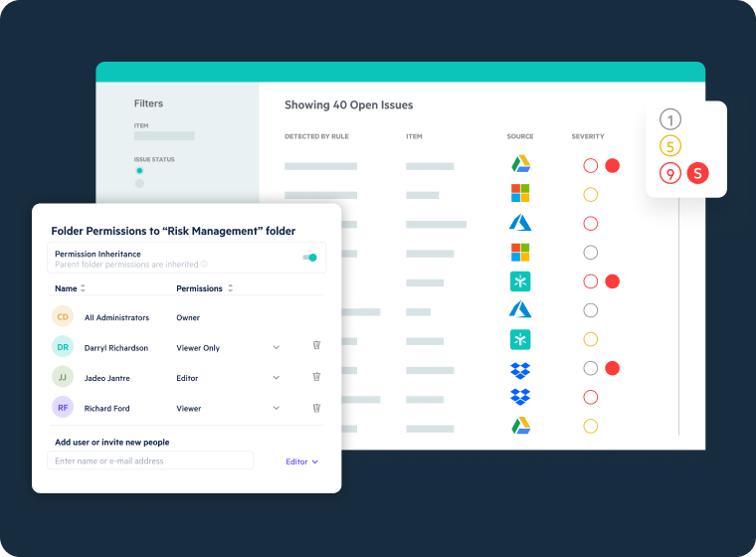
Task: Click the filled red severity dot in first row
Action: (x=613, y=165)
